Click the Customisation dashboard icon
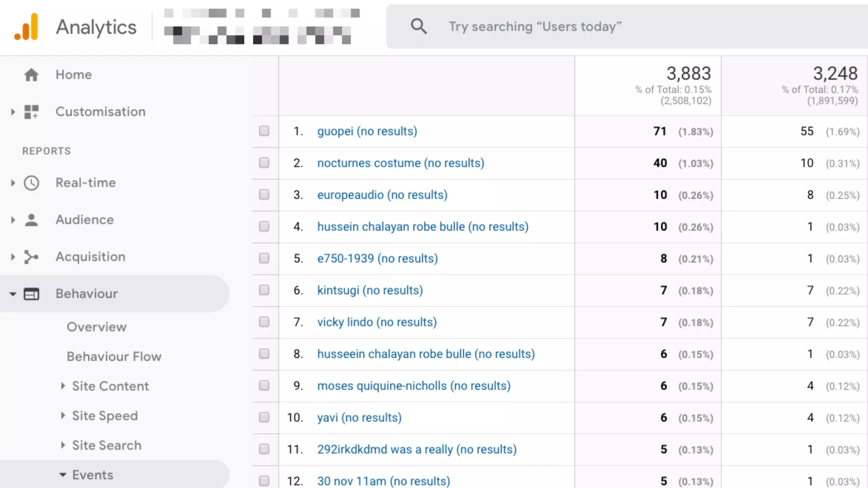 (x=31, y=112)
